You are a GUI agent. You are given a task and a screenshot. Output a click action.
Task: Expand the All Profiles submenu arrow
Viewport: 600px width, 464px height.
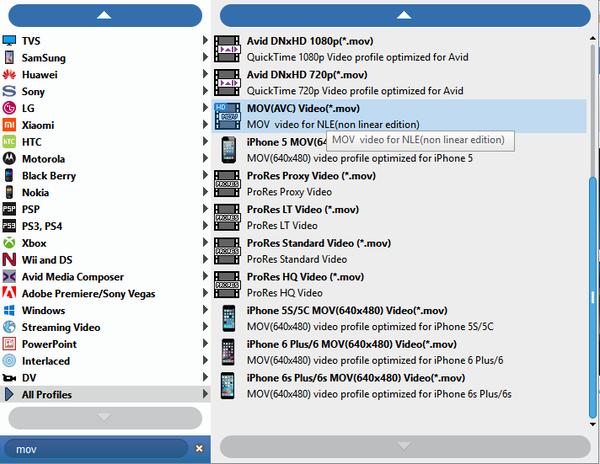(205, 395)
